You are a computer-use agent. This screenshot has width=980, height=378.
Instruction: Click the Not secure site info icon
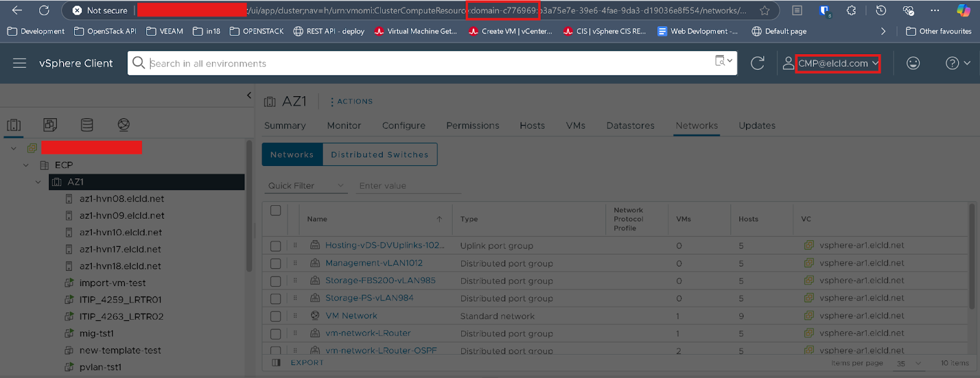click(x=100, y=10)
